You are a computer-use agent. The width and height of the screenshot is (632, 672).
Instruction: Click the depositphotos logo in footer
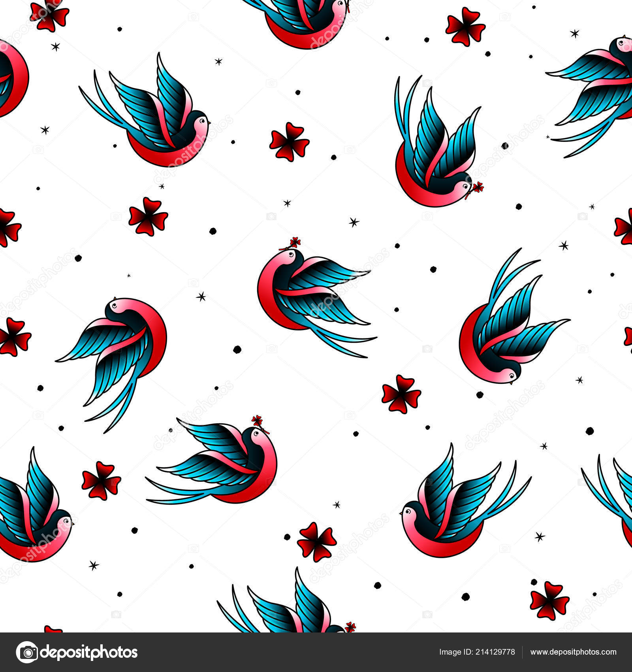click(77, 652)
